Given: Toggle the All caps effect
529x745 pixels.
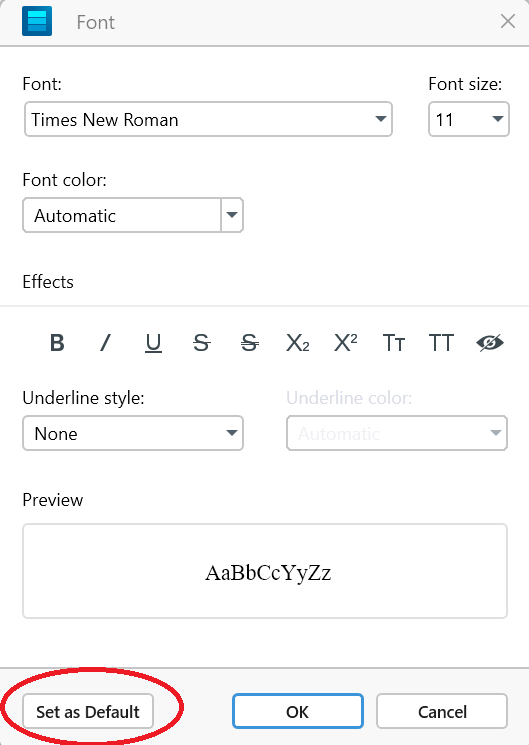Looking at the screenshot, I should point(441,343).
